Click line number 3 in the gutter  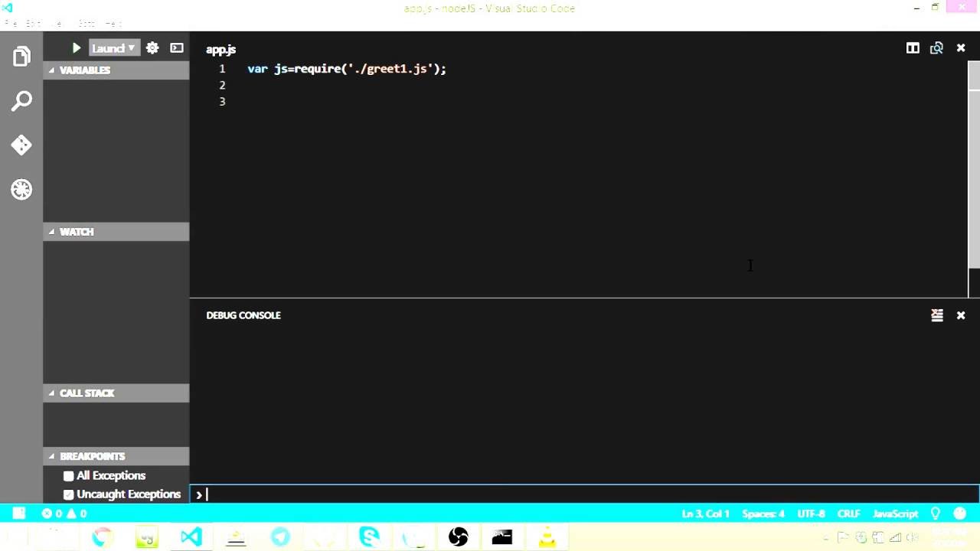222,102
